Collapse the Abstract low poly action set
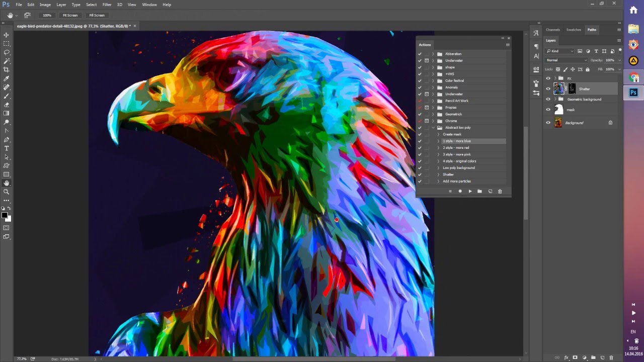 (433, 128)
